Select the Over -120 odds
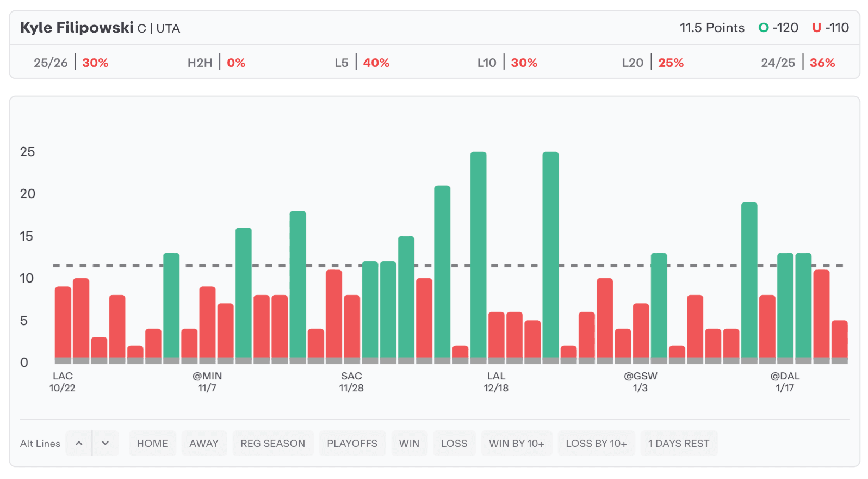868x479 pixels. pos(779,28)
